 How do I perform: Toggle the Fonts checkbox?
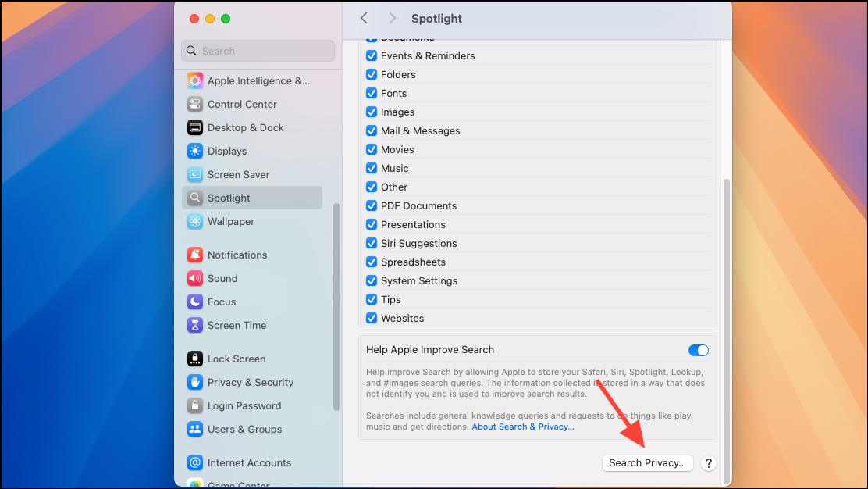click(x=372, y=93)
